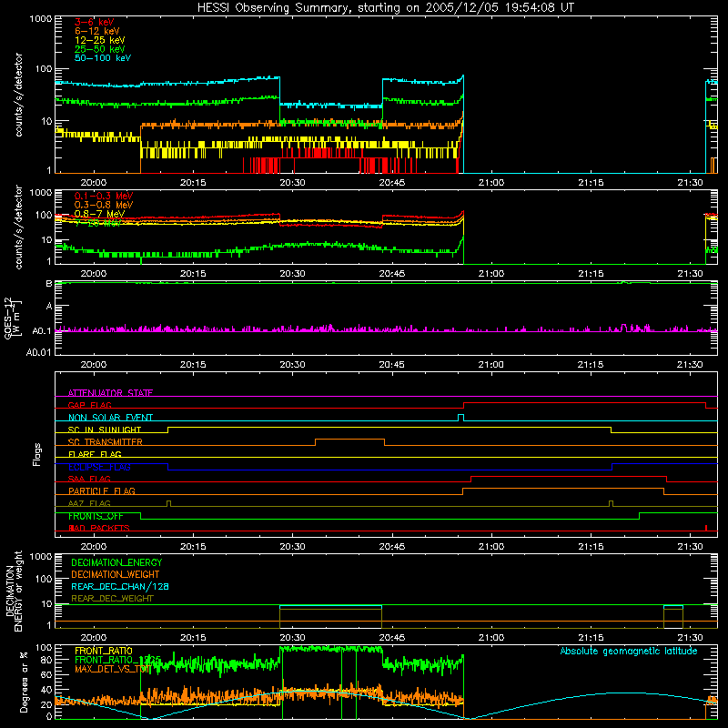
Task: Click the REAR_DEC_CHAN/128 legend label
Action: (120, 586)
